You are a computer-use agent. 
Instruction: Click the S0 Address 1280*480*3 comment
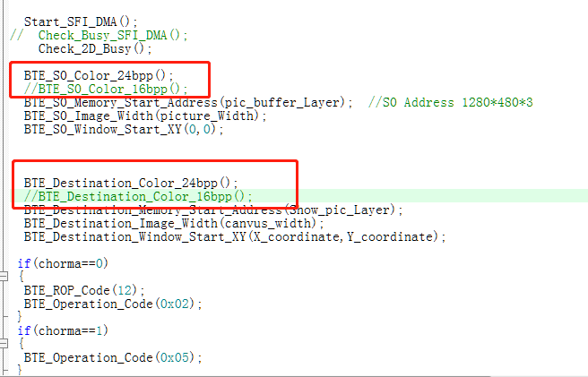(x=457, y=102)
